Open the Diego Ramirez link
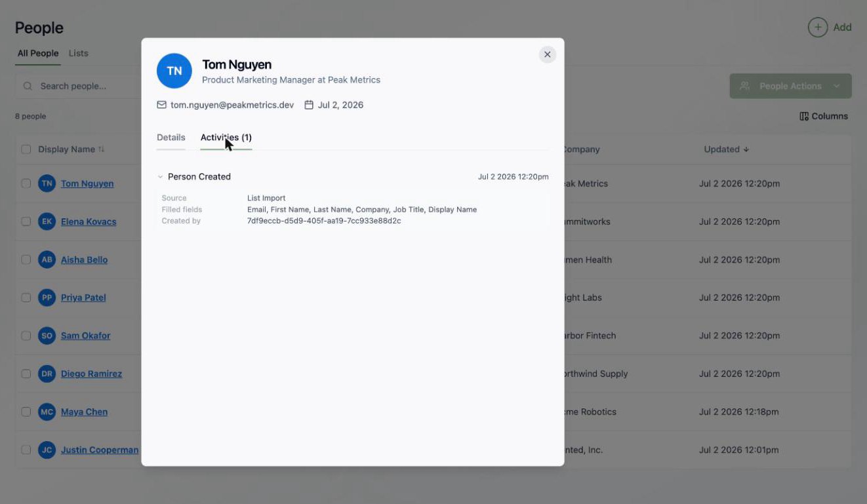Viewport: 867px width, 504px height. tap(91, 374)
